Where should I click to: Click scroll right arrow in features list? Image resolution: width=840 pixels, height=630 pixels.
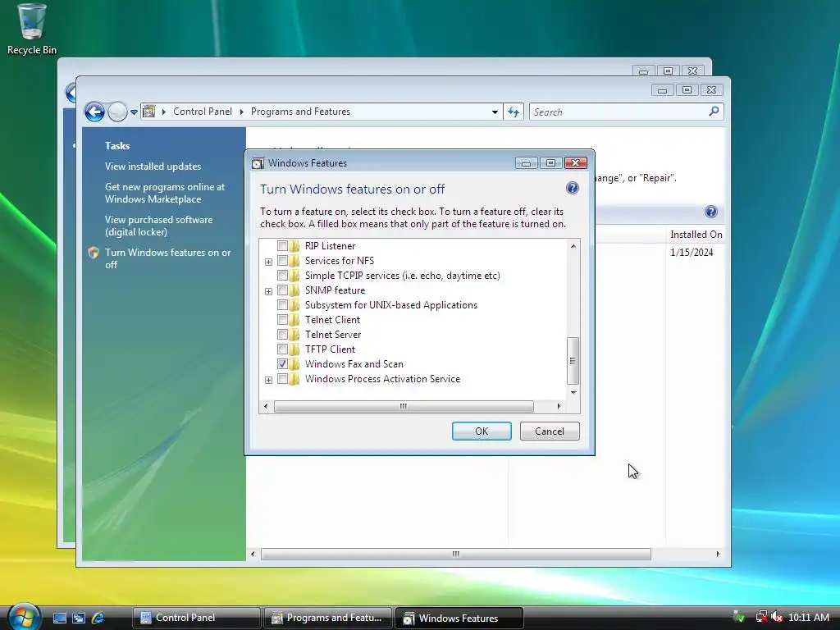tap(559, 407)
